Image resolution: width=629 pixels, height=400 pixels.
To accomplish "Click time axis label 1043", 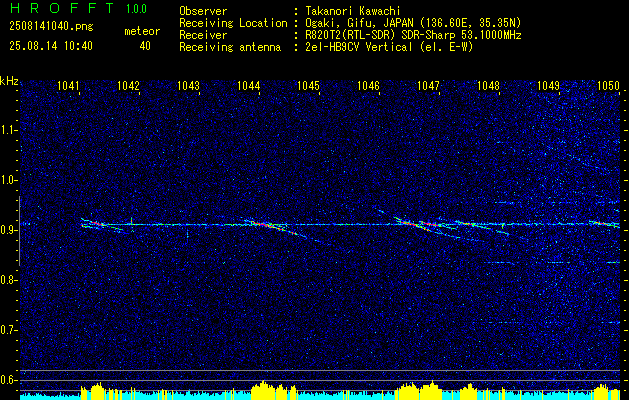I will pos(189,85).
